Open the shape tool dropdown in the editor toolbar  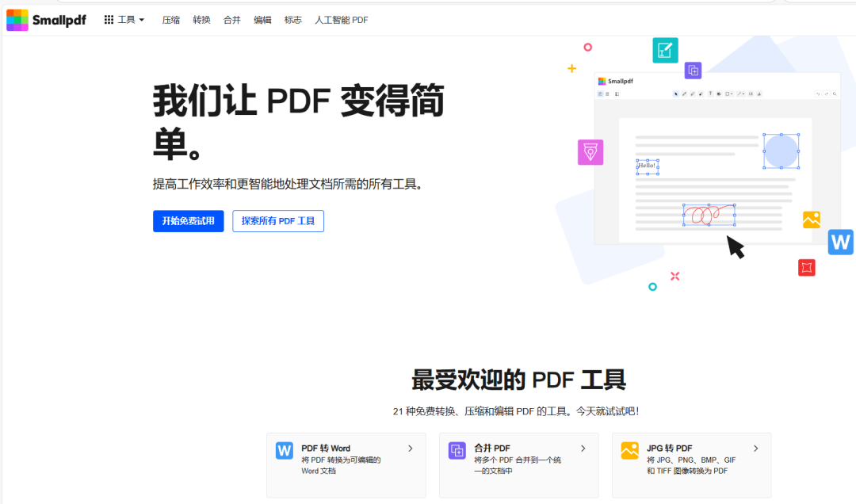[x=728, y=94]
